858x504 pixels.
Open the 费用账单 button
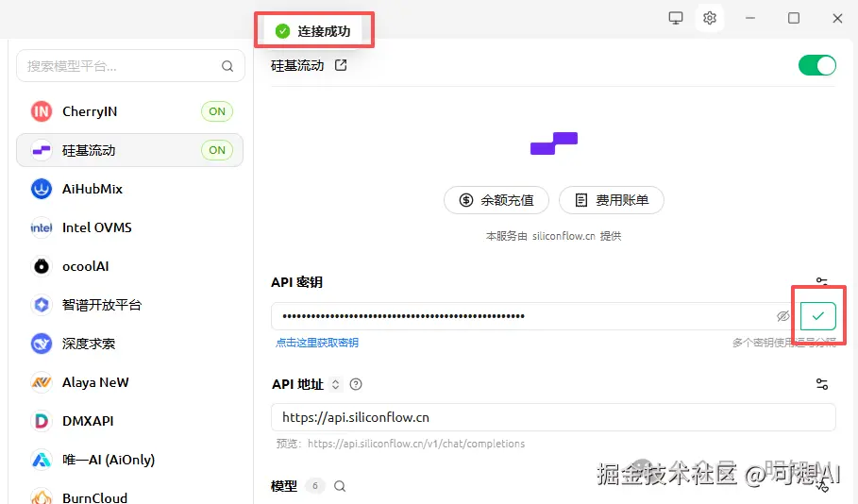click(x=612, y=200)
